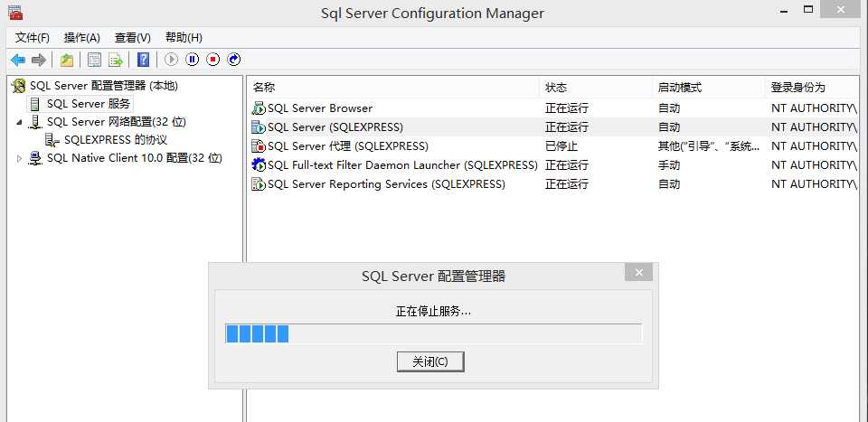868x422 pixels.
Task: Click the SQLEXPRESS 的协议 node icon
Action: point(52,140)
